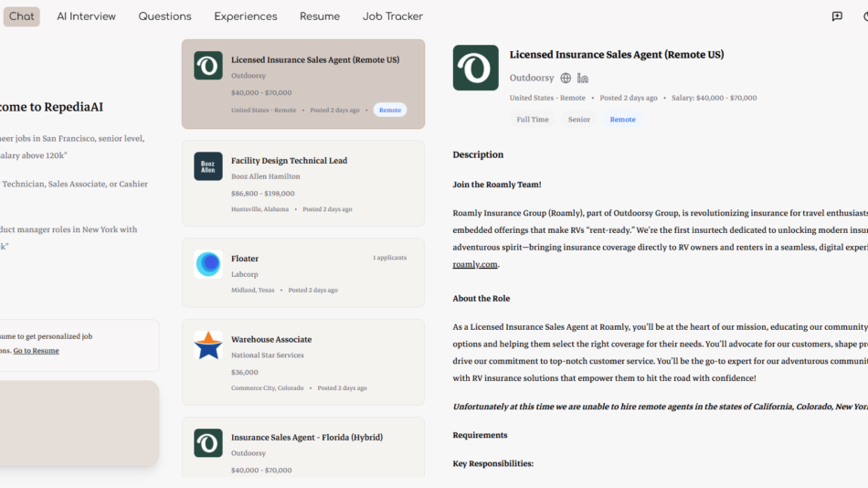Open the Warehouse Associate job listing

(x=303, y=362)
